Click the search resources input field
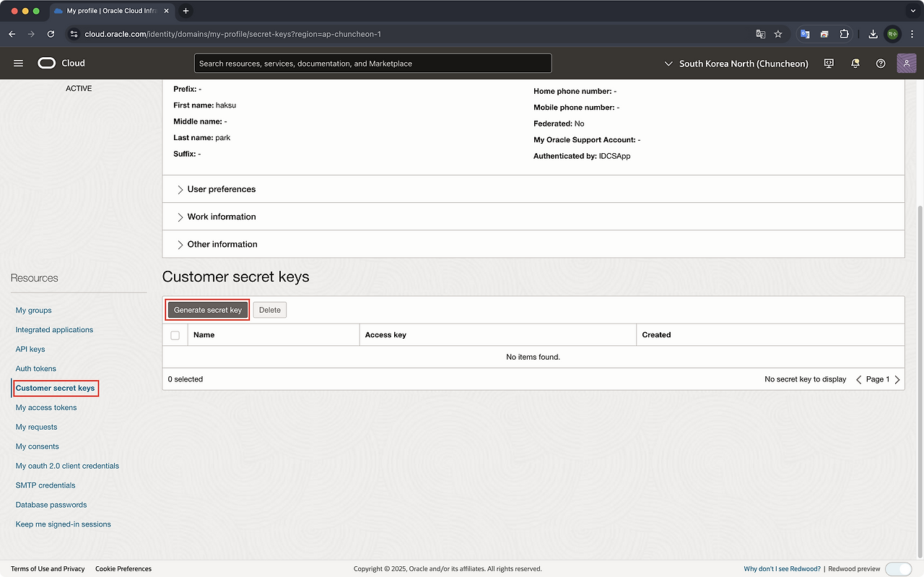 pyautogui.click(x=372, y=64)
